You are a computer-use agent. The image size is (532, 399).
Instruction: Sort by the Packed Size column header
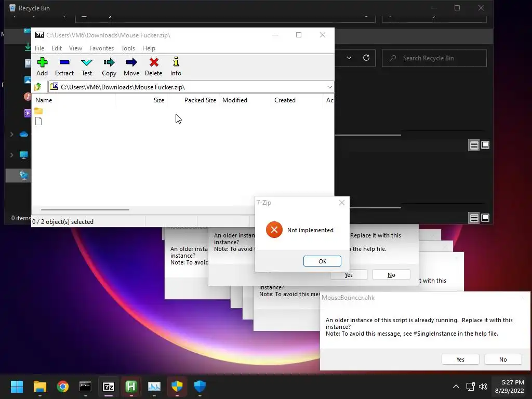tap(193, 100)
